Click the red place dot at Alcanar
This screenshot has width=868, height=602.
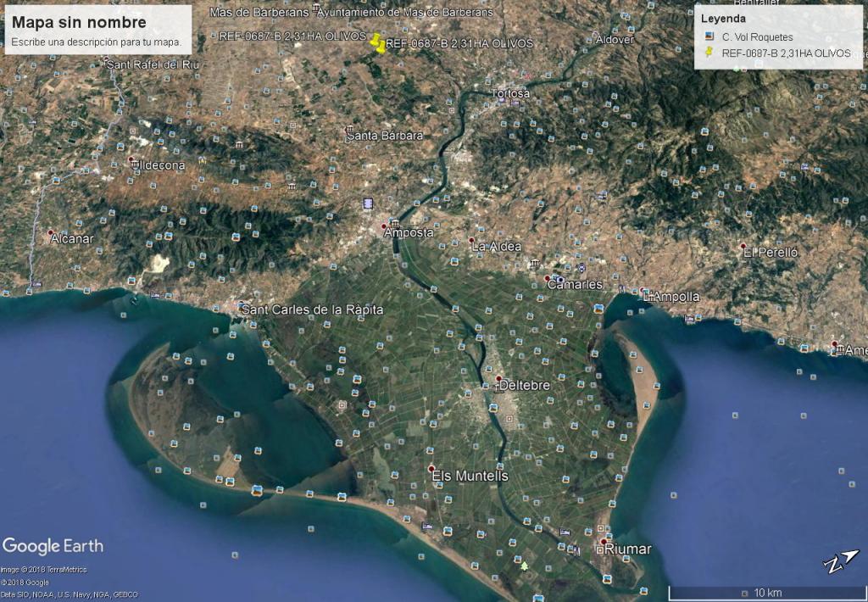pos(51,232)
